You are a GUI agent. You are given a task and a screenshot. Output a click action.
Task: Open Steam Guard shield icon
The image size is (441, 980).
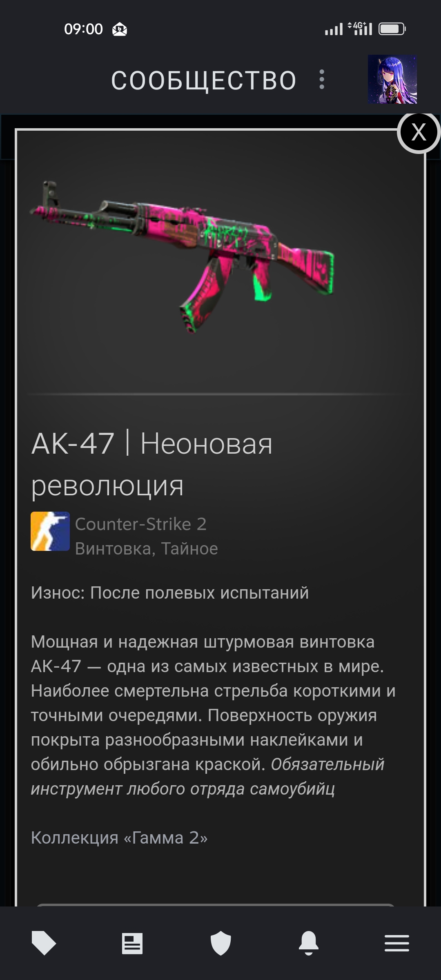220,943
